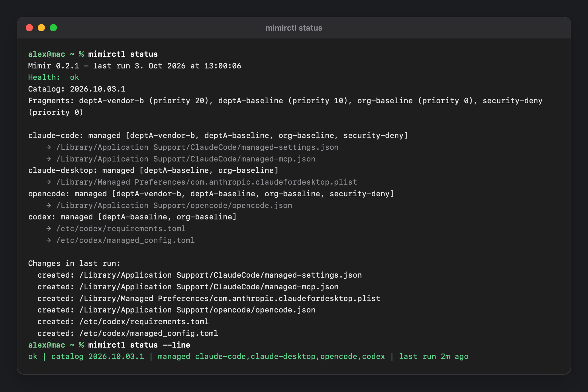Click the 'mimirctl status --line' command
This screenshot has width=588, height=392.
pyautogui.click(x=139, y=345)
